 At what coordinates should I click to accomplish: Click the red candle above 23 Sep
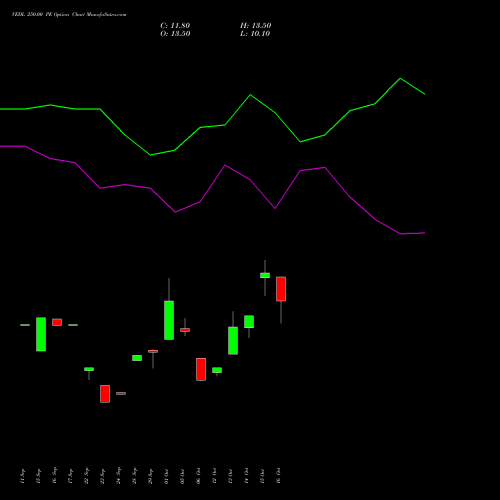[x=105, y=394]
